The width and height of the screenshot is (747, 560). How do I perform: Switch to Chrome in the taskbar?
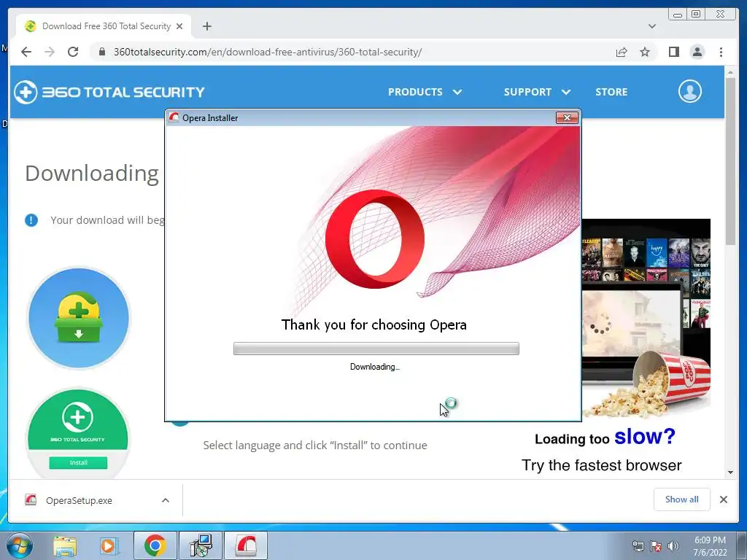[x=155, y=545]
